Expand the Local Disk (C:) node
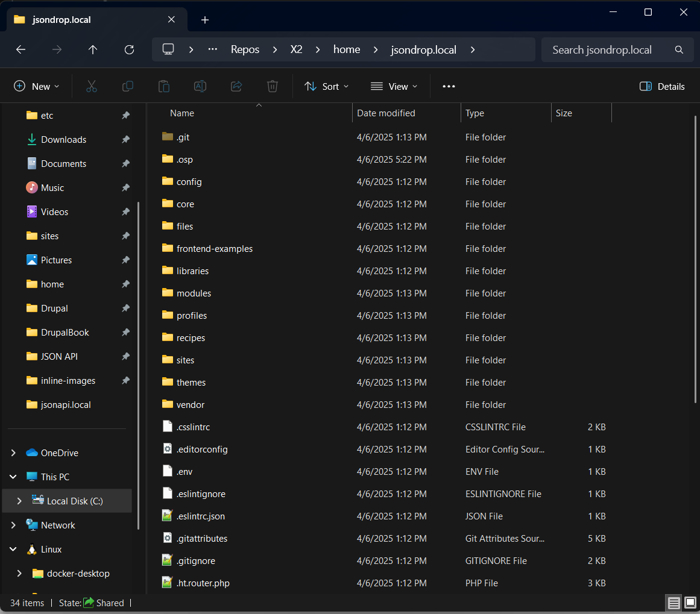Viewport: 700px width, 614px height. point(19,501)
